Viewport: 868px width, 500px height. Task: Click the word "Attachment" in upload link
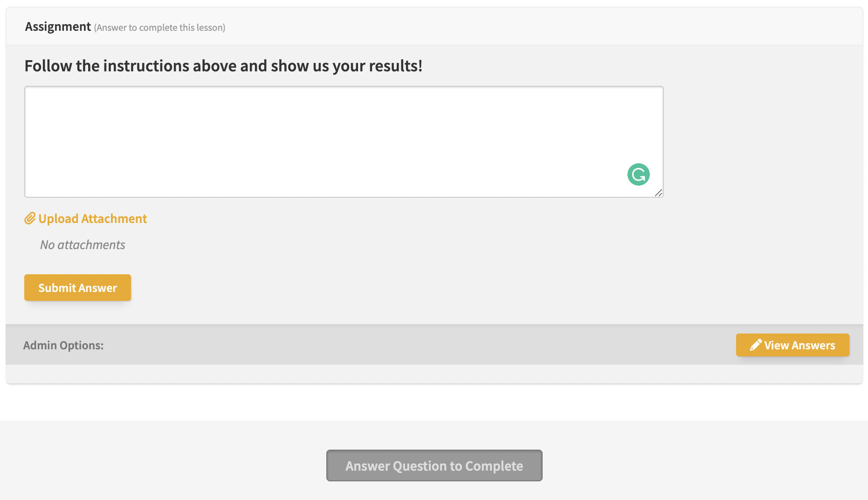(x=114, y=218)
